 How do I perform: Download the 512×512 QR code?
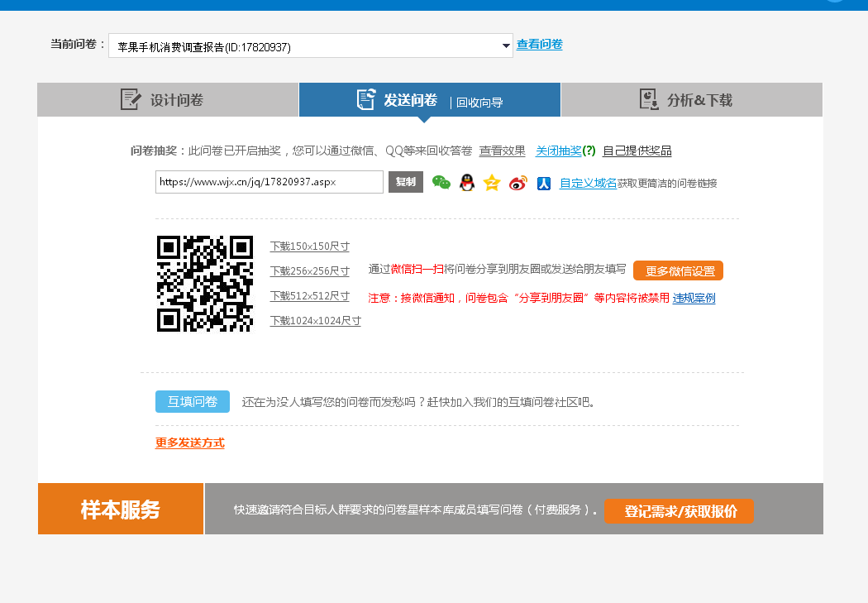point(309,295)
